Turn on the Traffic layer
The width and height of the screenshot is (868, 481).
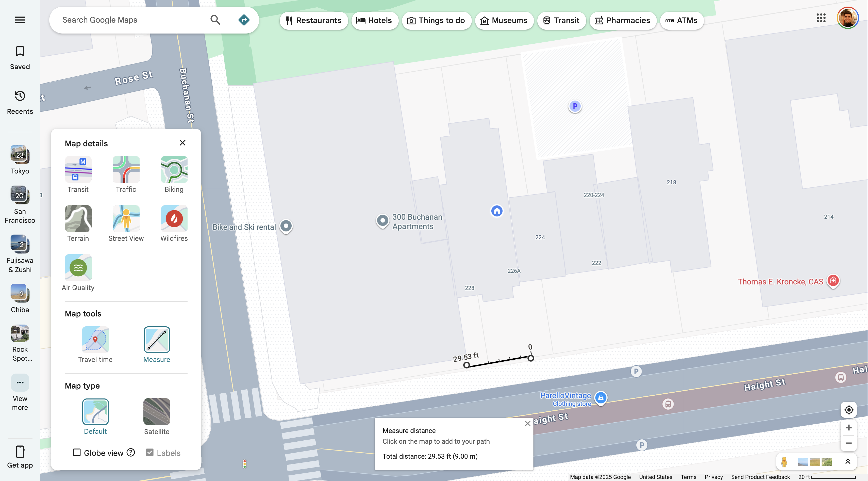[x=126, y=170]
